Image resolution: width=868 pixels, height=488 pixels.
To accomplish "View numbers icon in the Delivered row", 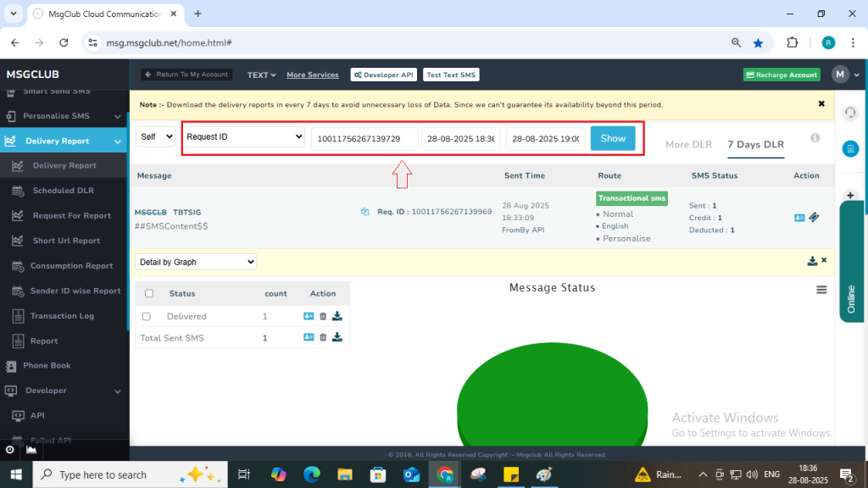I will point(309,317).
